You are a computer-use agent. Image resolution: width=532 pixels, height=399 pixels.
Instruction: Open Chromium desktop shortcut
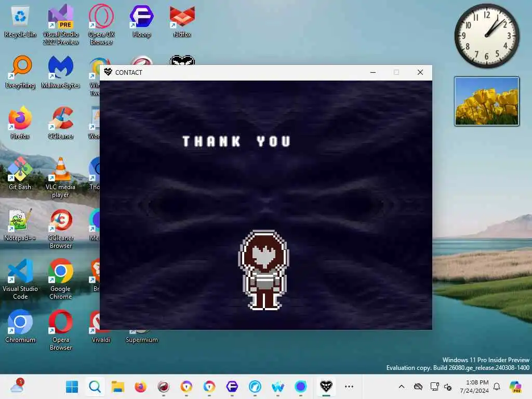(x=20, y=326)
